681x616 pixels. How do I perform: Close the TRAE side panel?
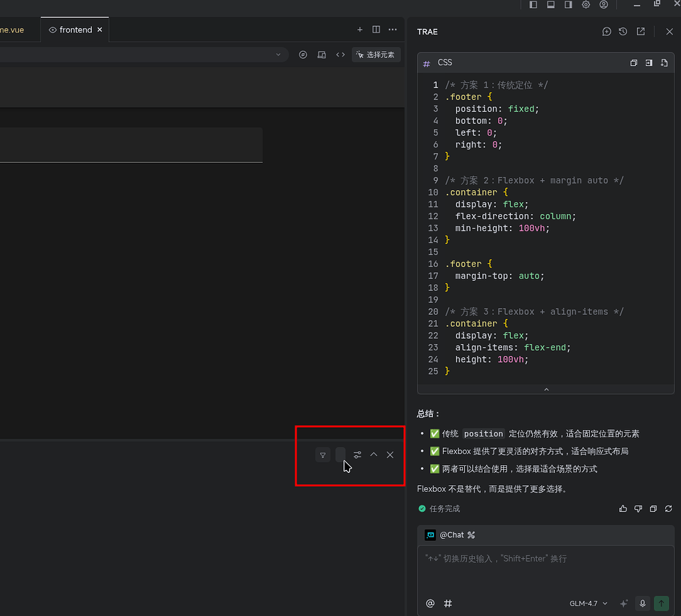click(x=669, y=32)
